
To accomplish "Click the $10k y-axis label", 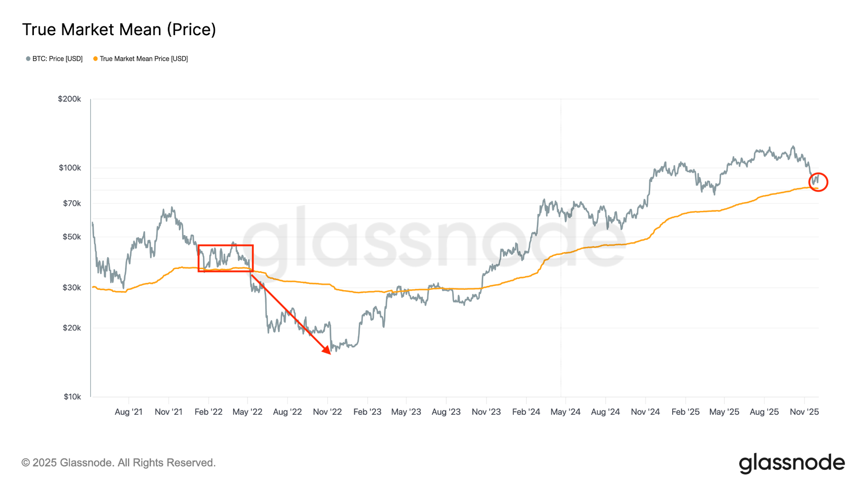I will point(72,396).
